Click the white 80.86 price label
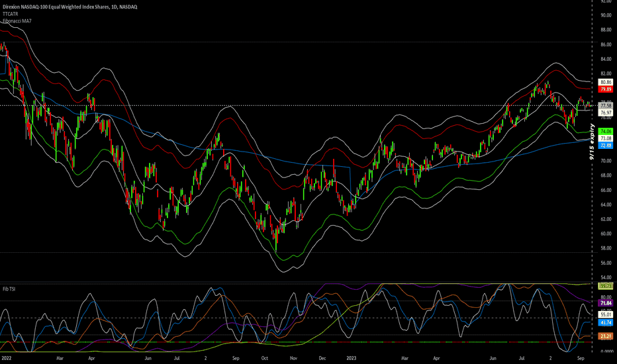617x364 pixels. 606,82
